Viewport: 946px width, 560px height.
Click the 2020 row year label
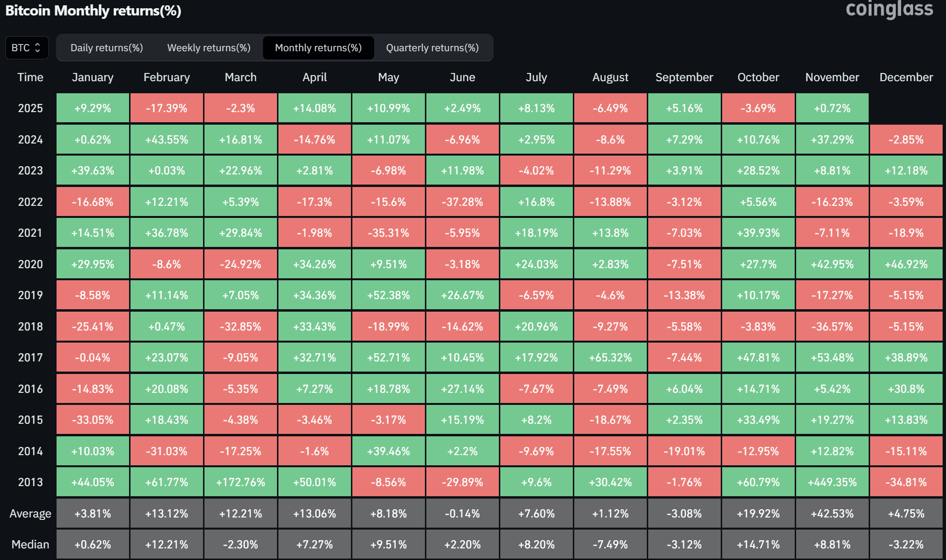pyautogui.click(x=30, y=264)
